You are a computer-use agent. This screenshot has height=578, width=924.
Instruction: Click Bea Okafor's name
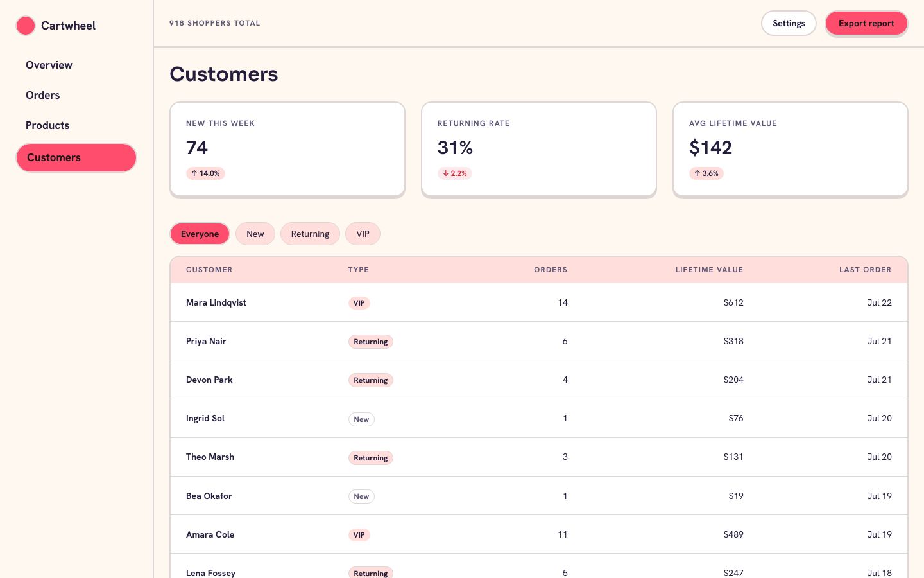coord(209,496)
